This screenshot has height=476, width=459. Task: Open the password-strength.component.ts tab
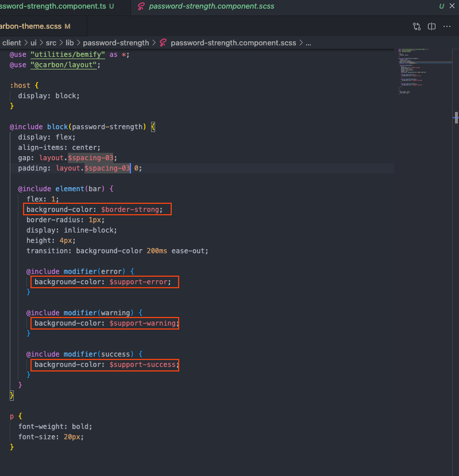pyautogui.click(x=57, y=6)
